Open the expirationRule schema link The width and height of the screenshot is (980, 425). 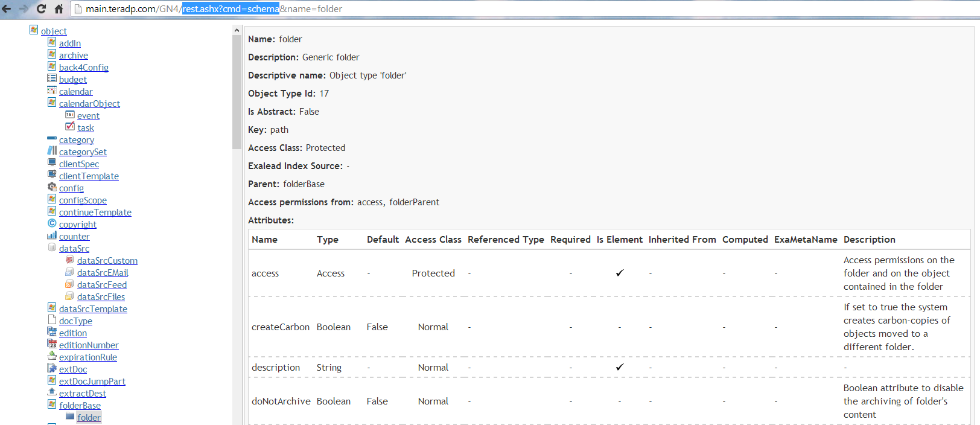88,357
